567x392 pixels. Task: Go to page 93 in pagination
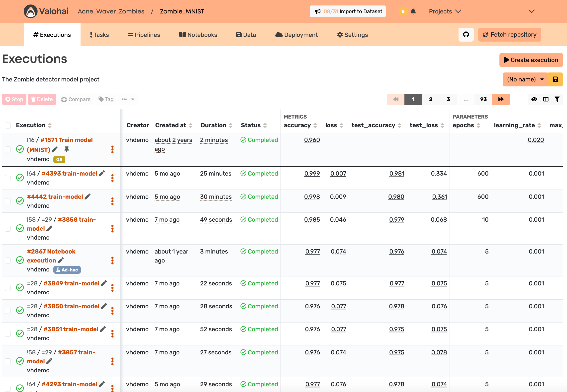coord(483,99)
